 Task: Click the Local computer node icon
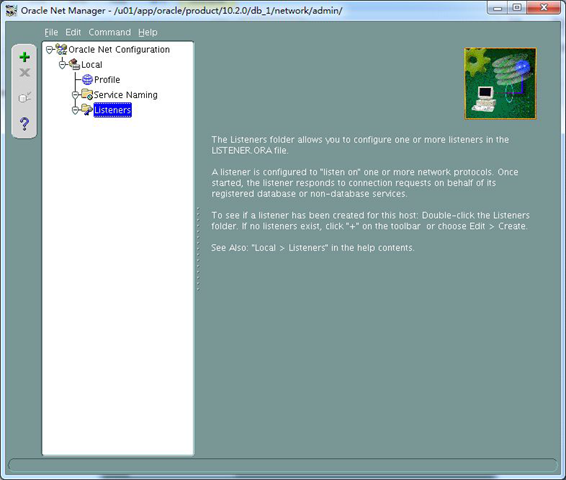74,65
